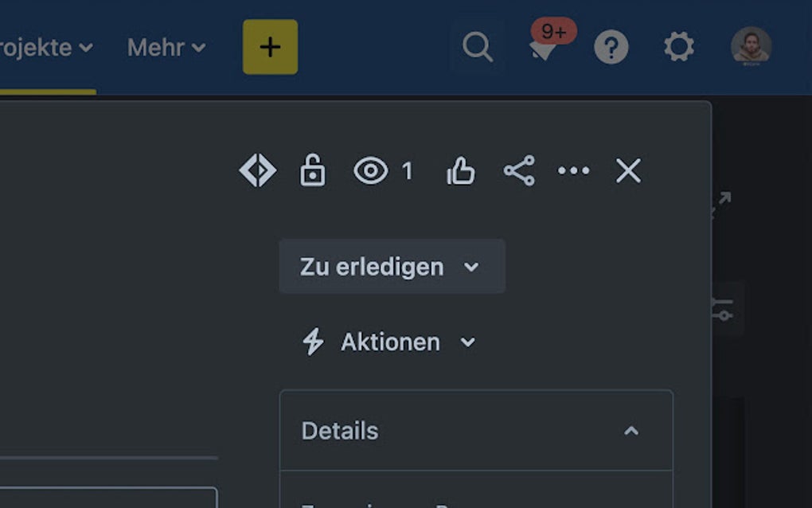Open your profile avatar picture
812x508 pixels.
[749, 48]
